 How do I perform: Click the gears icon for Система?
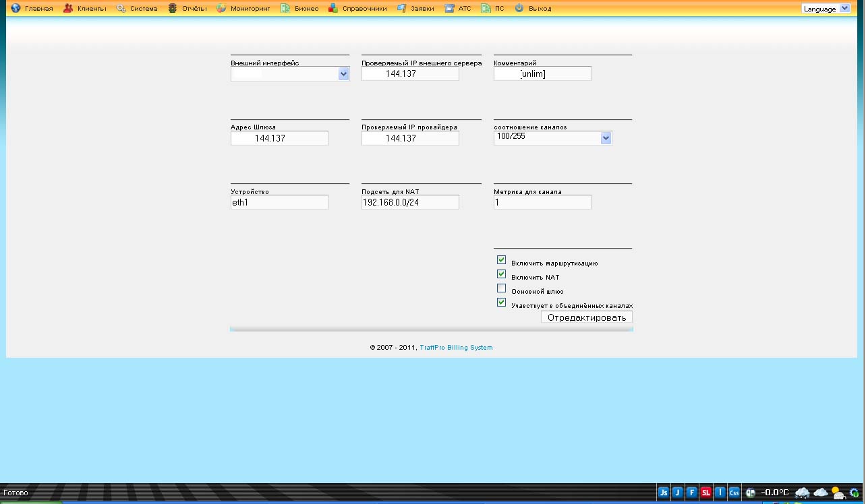121,9
